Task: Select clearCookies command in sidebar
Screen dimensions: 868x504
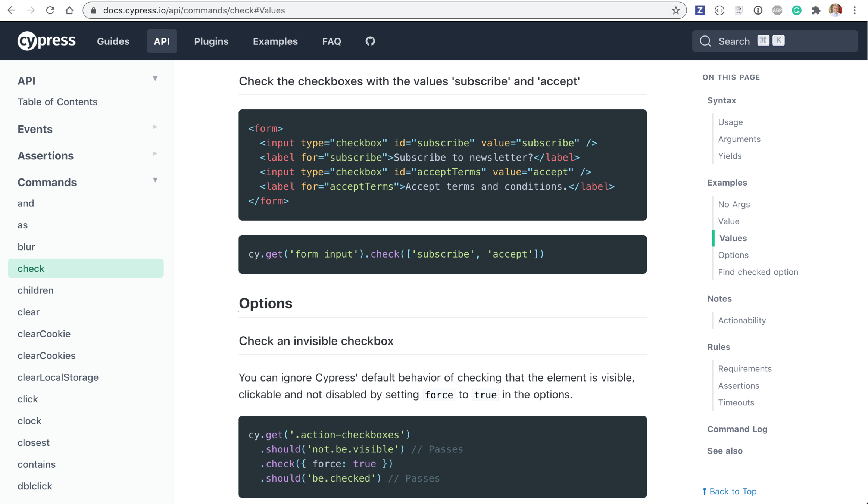Action: click(x=46, y=355)
